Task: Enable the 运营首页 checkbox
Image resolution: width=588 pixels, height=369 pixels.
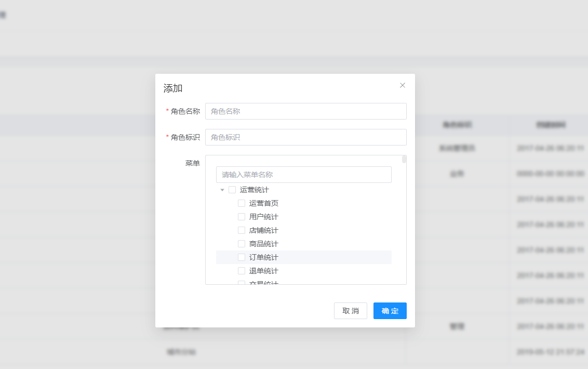Action: click(242, 203)
